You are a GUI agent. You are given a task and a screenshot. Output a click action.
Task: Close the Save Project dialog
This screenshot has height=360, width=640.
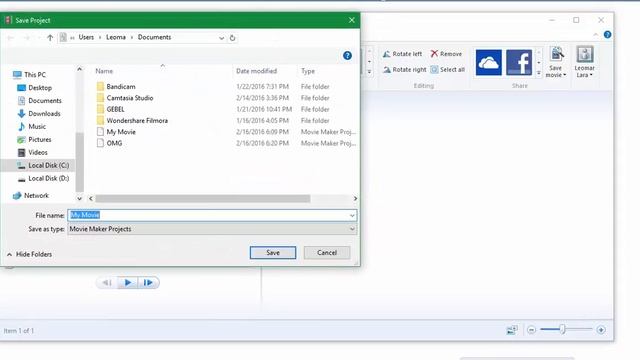click(x=351, y=20)
